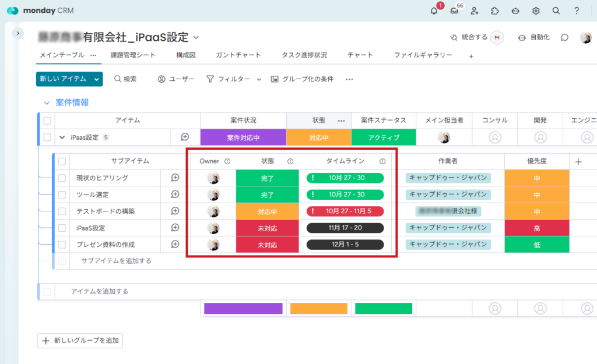Viewport: 597px width, 364px height.
Task: Click the サブアイテムを追加する input row
Action: click(117, 261)
